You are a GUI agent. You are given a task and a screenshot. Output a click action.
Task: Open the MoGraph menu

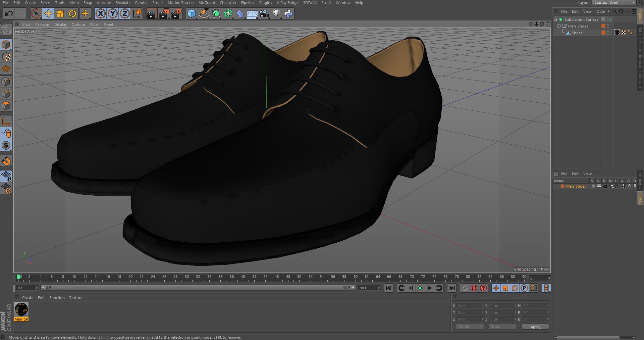[x=207, y=3]
